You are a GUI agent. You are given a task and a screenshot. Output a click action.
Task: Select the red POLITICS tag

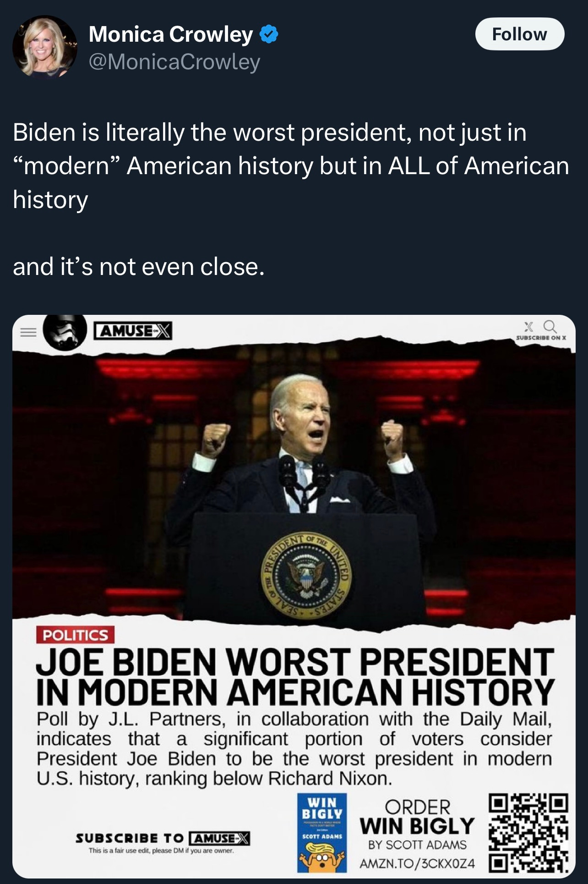click(76, 635)
